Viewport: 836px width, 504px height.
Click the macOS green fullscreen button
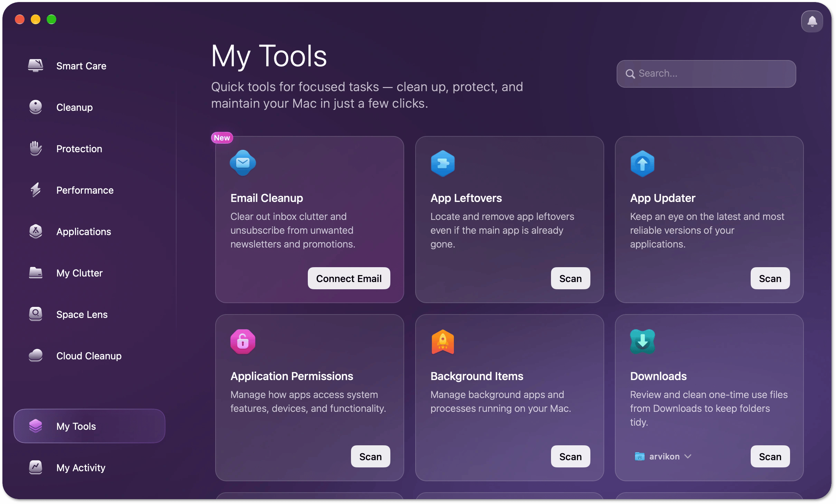[51, 19]
